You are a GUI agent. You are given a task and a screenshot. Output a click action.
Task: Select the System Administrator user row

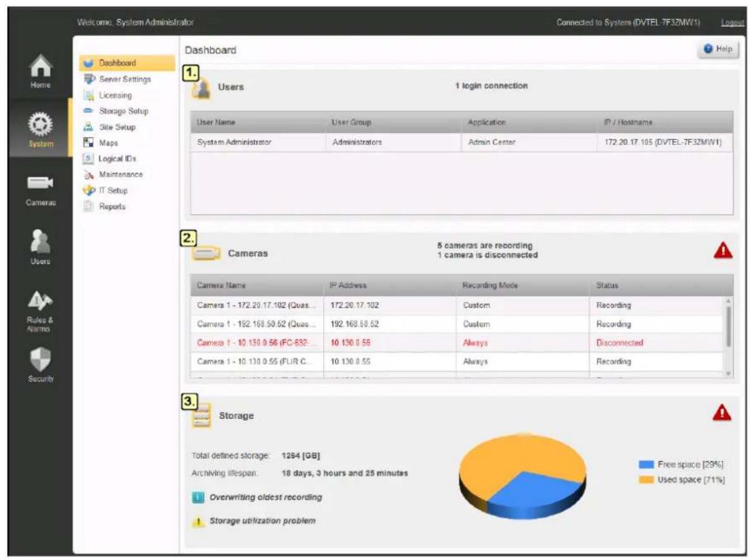coord(462,143)
